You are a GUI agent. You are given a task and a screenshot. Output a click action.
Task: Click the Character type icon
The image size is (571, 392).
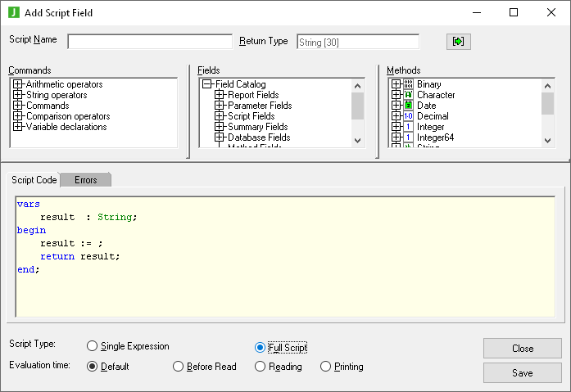click(x=408, y=95)
